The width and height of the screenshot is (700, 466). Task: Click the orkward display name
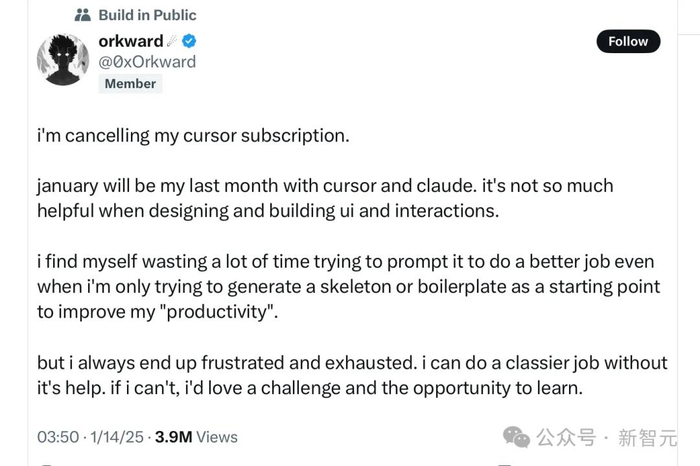(x=131, y=41)
